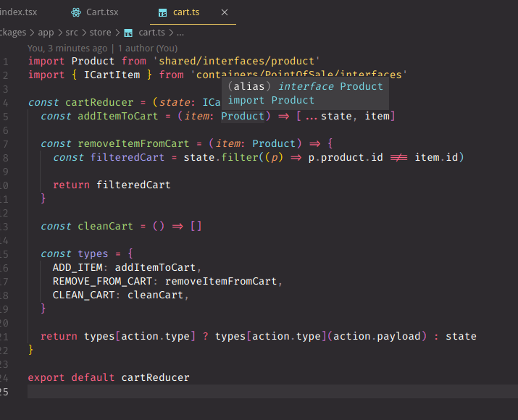Click 'state.filter' call on line 8
518x420 pixels.
[x=221, y=158]
